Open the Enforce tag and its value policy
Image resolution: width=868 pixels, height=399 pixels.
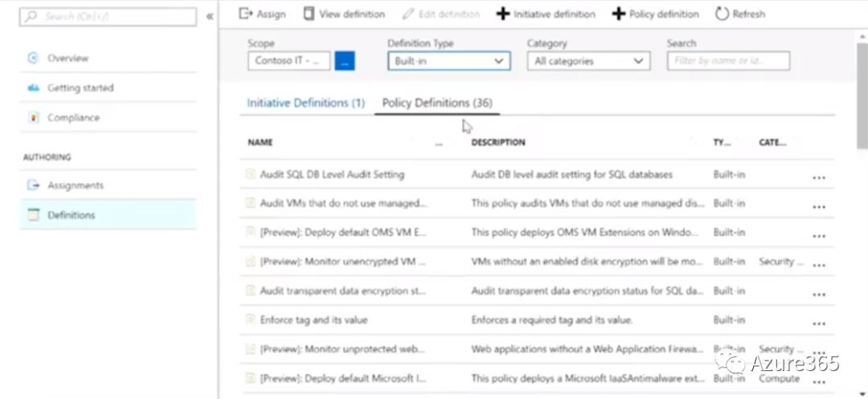click(x=313, y=320)
